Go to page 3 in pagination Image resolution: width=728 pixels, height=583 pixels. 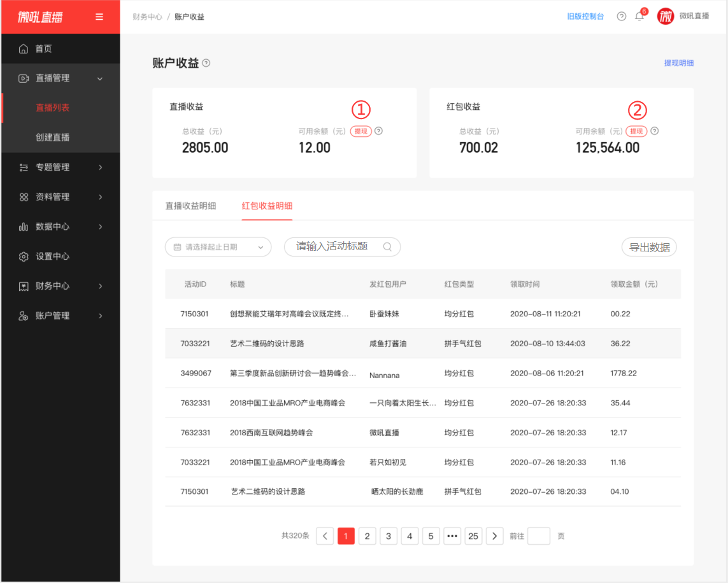pos(389,536)
